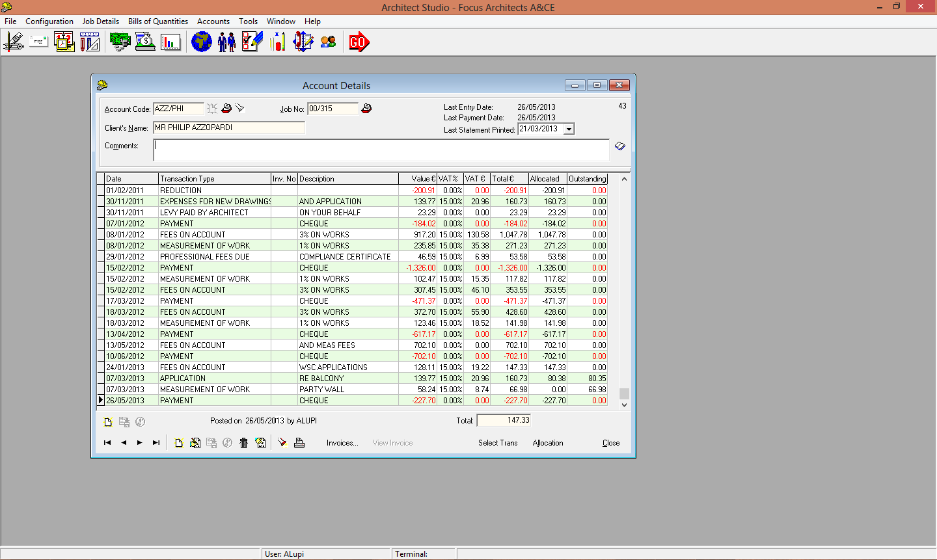Click the Transaction Type column header
Image resolution: width=937 pixels, height=560 pixels.
tap(215, 179)
